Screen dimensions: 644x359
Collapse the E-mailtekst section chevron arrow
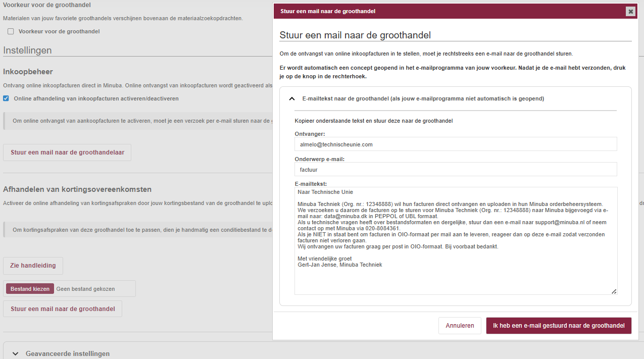pyautogui.click(x=292, y=99)
